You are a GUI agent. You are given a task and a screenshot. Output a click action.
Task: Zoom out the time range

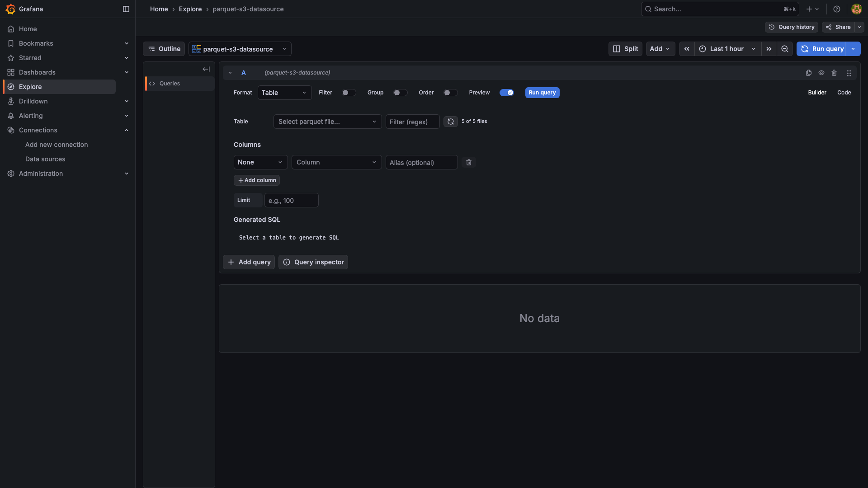click(785, 49)
